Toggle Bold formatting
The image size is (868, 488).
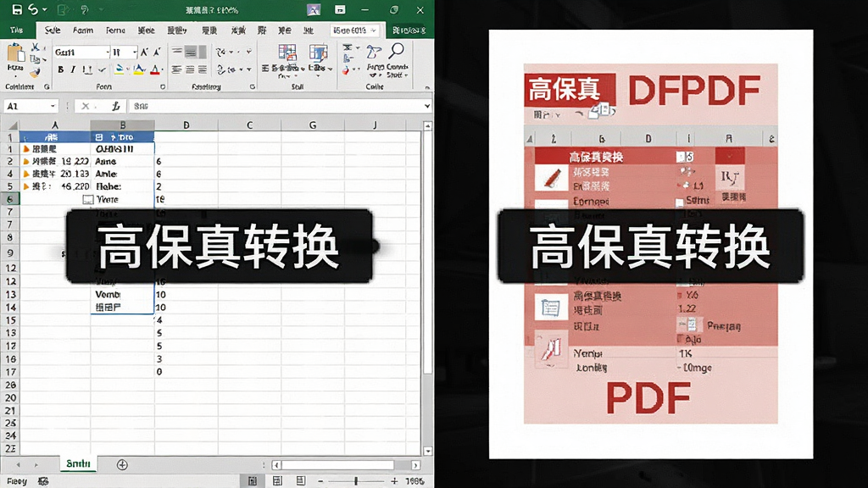click(x=60, y=69)
